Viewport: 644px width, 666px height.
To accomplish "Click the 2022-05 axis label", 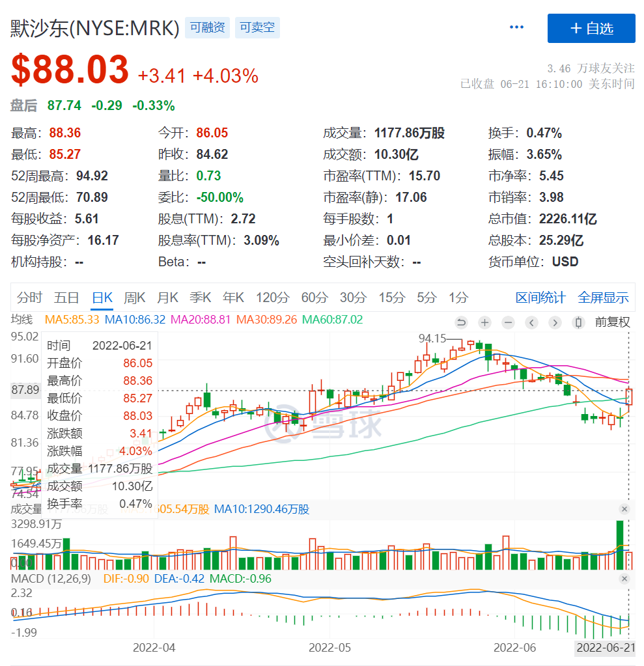I will point(329,648).
